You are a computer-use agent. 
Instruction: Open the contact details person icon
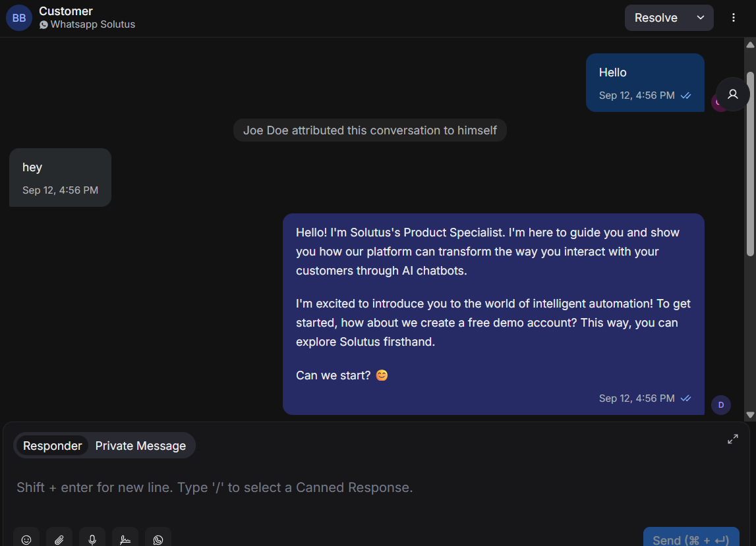pyautogui.click(x=732, y=94)
